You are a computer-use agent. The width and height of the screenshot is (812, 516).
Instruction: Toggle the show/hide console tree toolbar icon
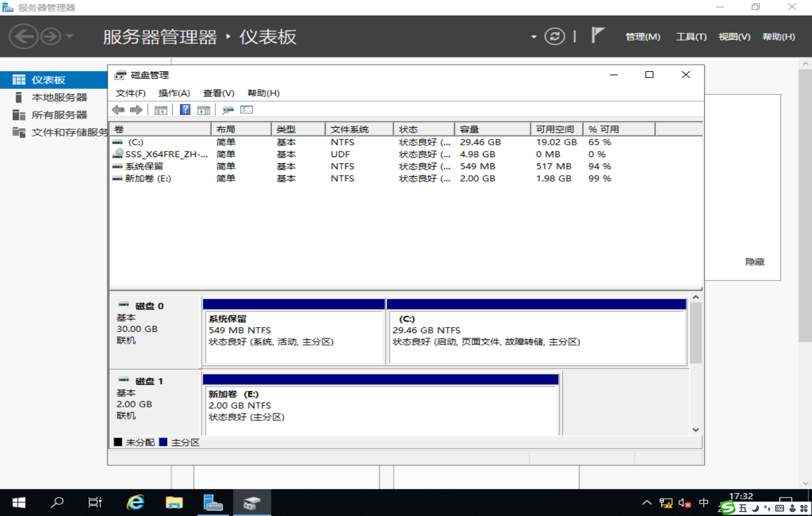point(162,109)
